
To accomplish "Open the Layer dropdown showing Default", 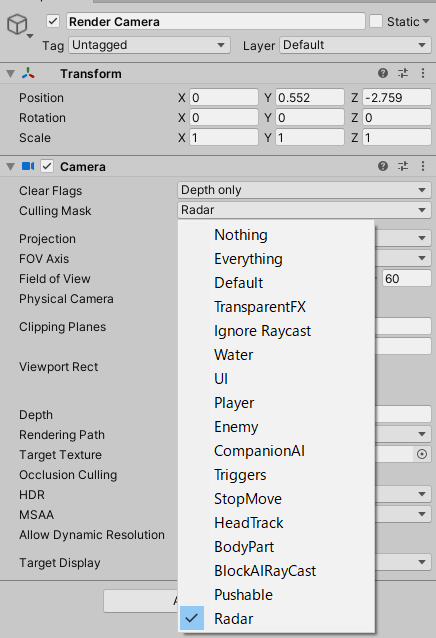I will 355,45.
